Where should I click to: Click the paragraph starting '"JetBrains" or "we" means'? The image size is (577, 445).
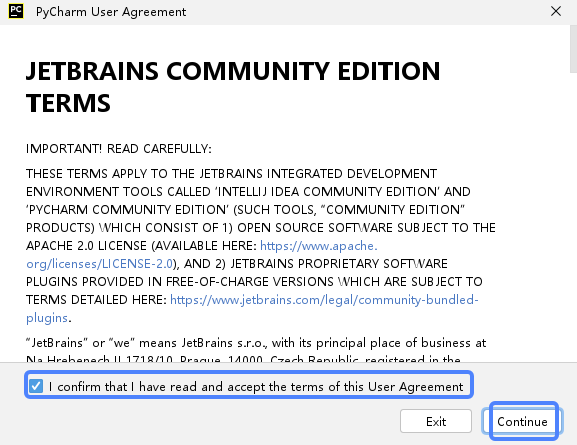point(256,350)
